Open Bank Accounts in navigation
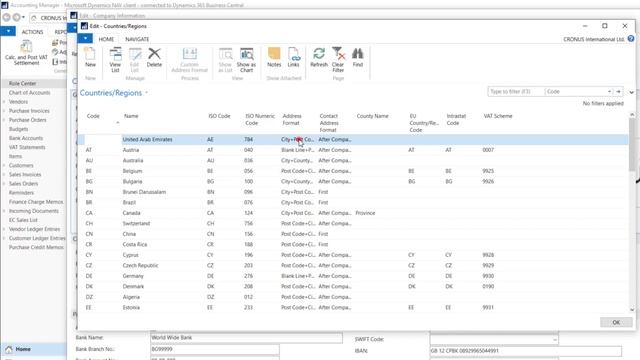Image resolution: width=640 pixels, height=360 pixels. click(x=26, y=138)
